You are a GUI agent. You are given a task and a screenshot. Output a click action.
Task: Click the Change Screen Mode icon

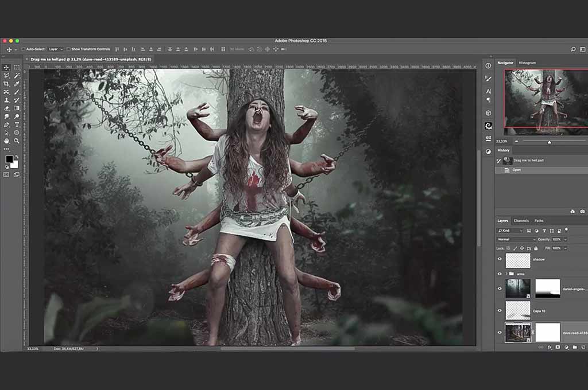17,174
